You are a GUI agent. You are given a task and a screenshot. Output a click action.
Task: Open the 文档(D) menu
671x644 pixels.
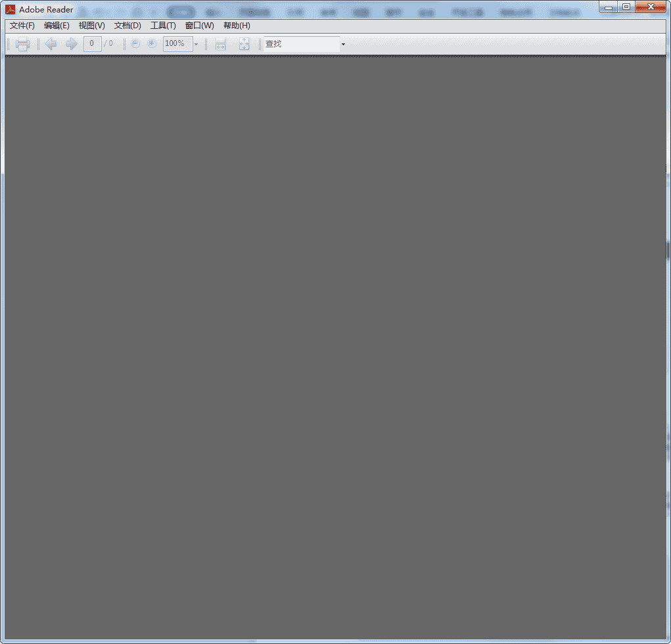click(x=127, y=26)
